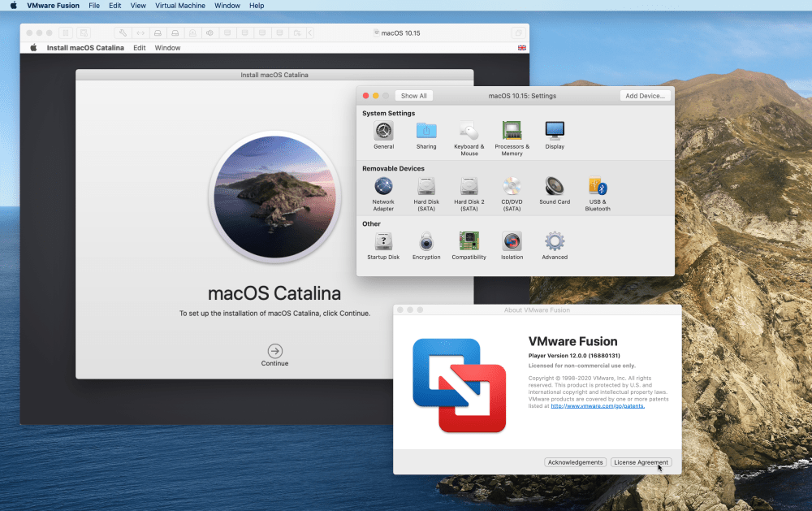The image size is (812, 511).
Task: Open the Window menu in the guest installer
Action: point(167,48)
